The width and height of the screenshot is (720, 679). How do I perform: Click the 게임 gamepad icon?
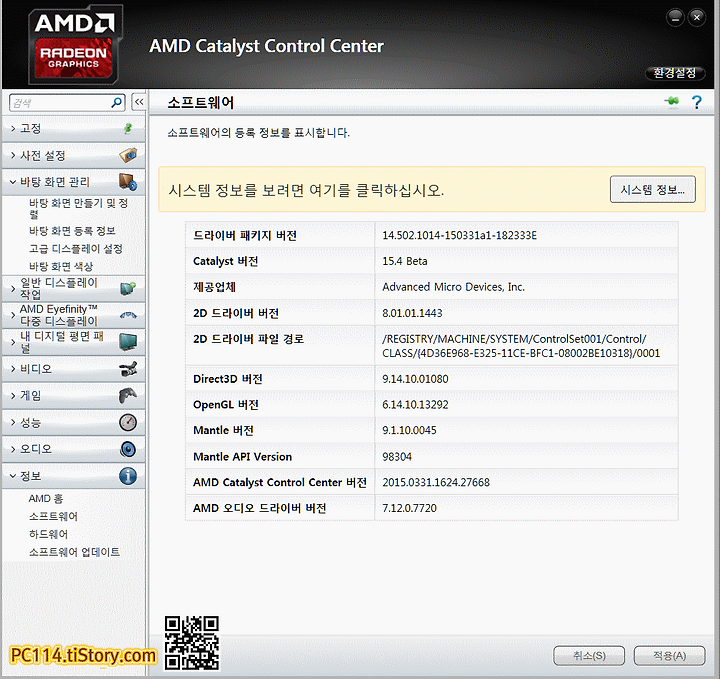(x=128, y=395)
